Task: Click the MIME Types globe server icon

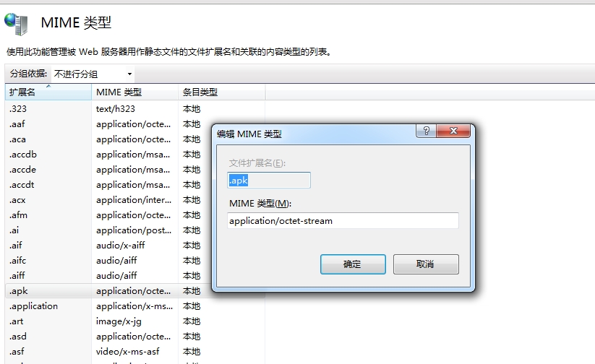Action: [x=16, y=24]
